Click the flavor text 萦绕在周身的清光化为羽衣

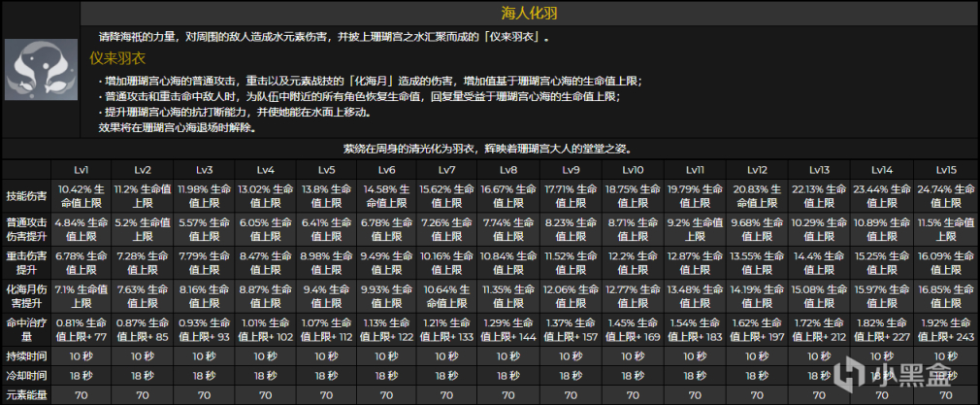click(x=490, y=149)
